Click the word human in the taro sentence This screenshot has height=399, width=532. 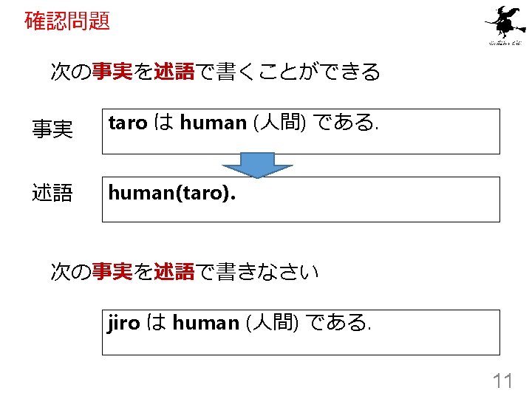pos(213,123)
